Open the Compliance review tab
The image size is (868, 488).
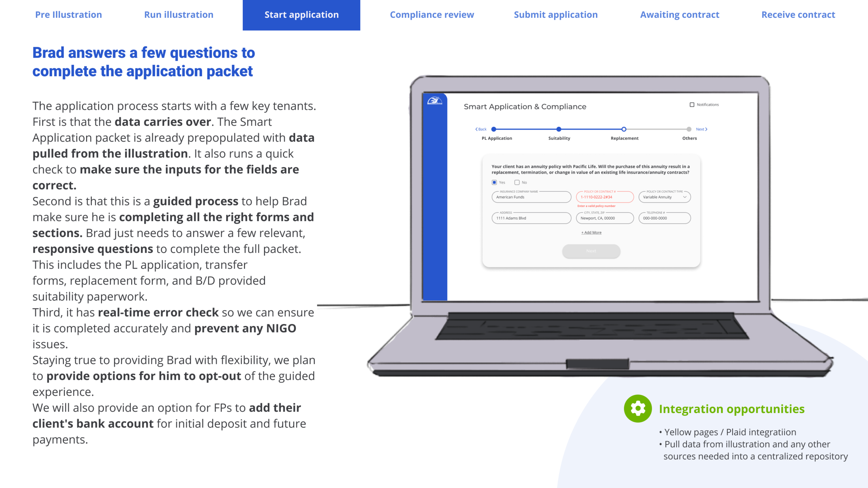coord(432,15)
